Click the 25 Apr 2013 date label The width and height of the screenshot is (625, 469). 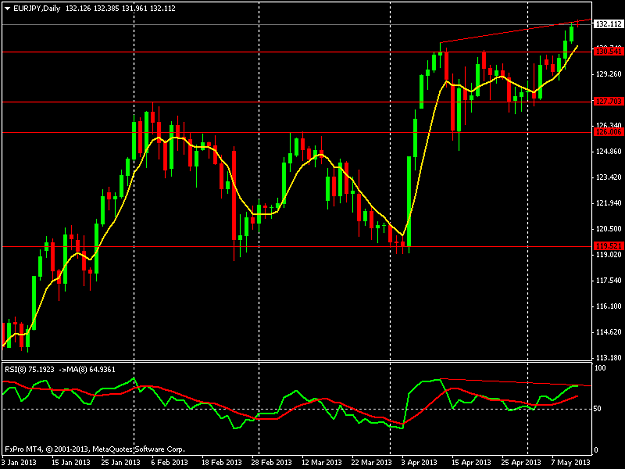[x=521, y=462]
